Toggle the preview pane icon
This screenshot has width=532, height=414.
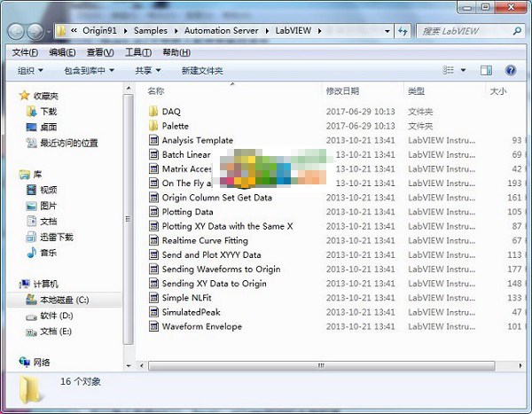tap(486, 70)
